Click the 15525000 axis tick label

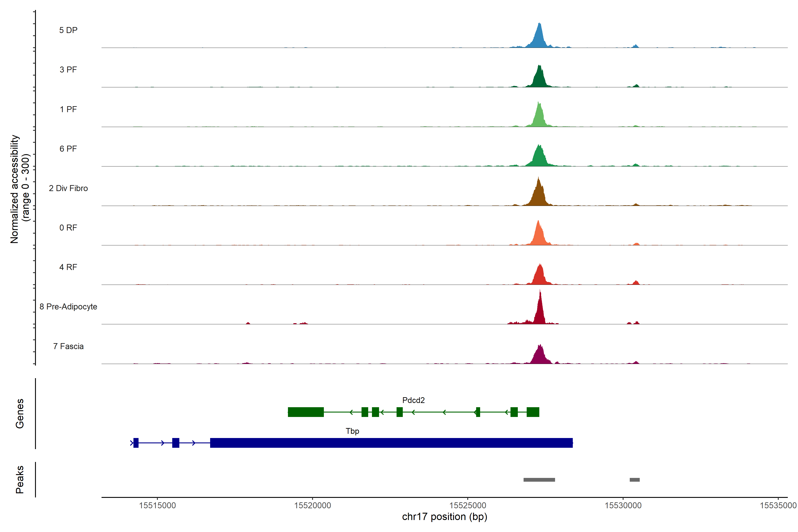pyautogui.click(x=467, y=506)
